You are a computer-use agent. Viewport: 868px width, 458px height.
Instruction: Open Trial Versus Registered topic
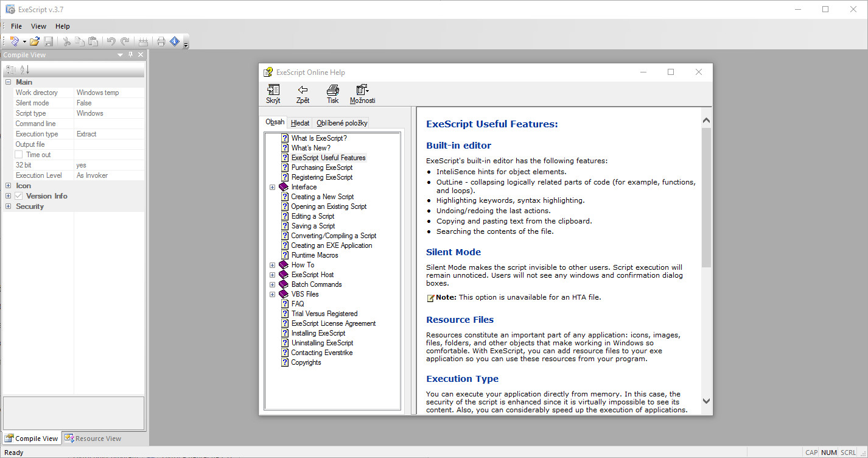(x=324, y=314)
